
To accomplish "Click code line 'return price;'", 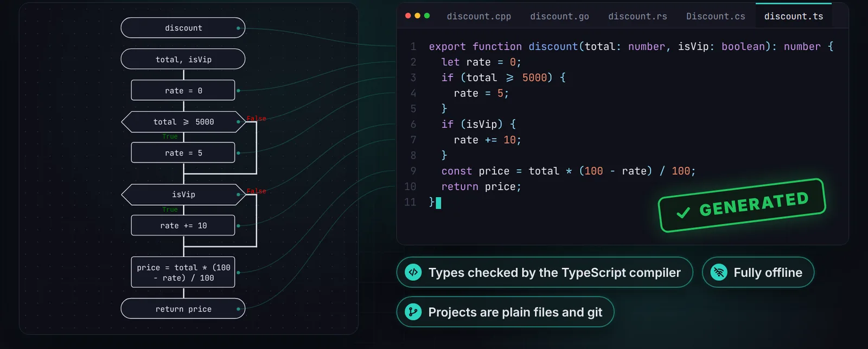I will [x=481, y=186].
